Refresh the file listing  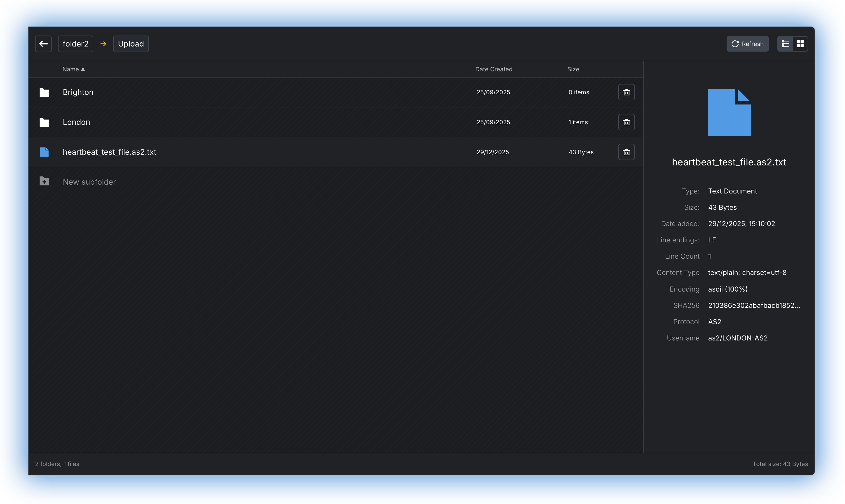(x=747, y=44)
